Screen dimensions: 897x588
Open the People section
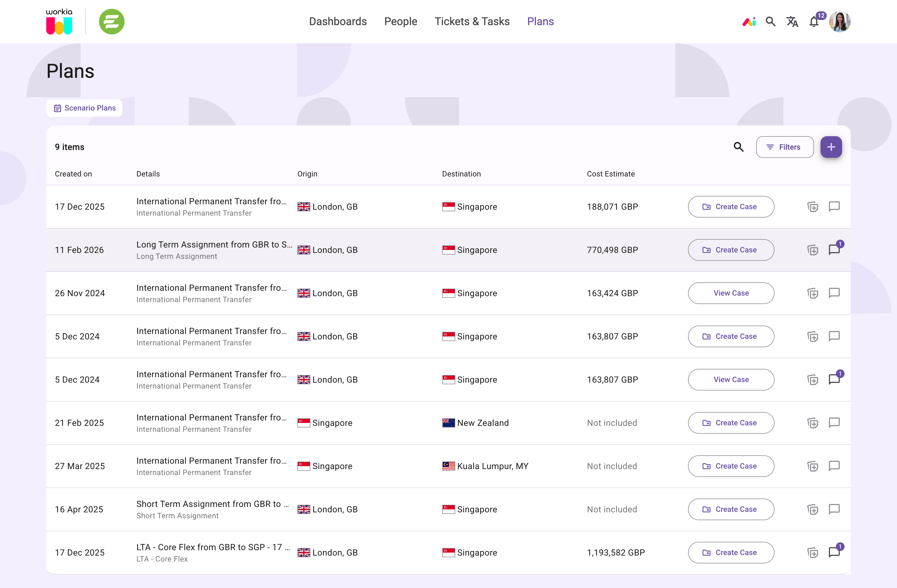[401, 21]
